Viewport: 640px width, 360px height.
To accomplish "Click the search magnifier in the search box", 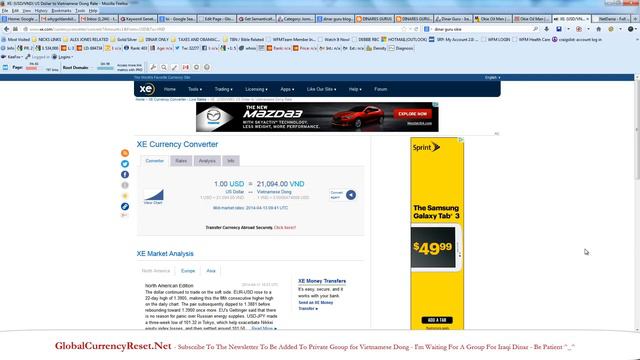I will point(535,29).
